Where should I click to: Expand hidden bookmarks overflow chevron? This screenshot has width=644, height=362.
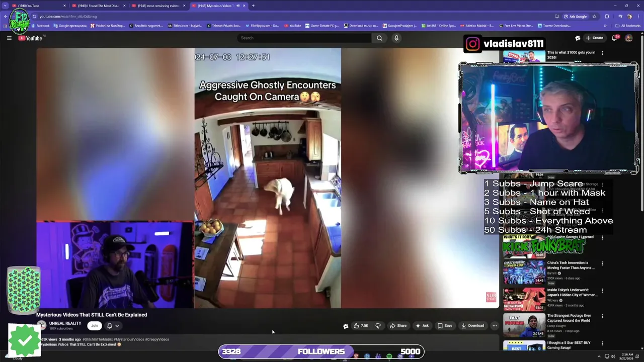click(x=605, y=26)
